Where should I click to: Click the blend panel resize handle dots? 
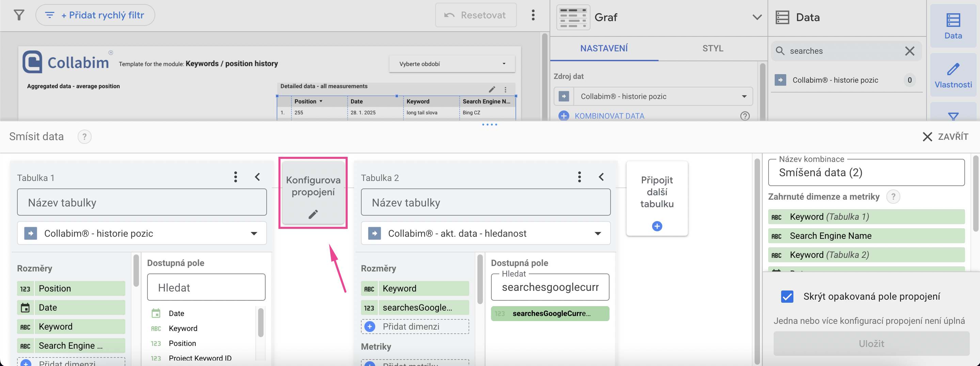click(x=489, y=124)
